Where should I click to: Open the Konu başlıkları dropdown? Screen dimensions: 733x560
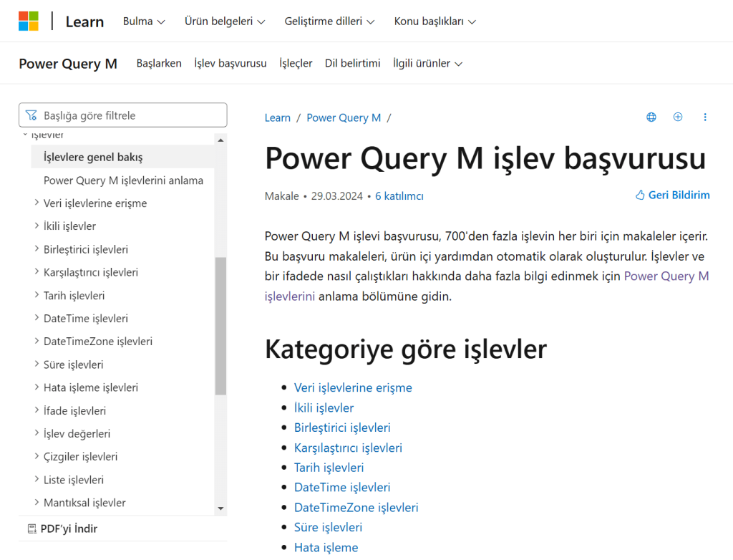[435, 21]
